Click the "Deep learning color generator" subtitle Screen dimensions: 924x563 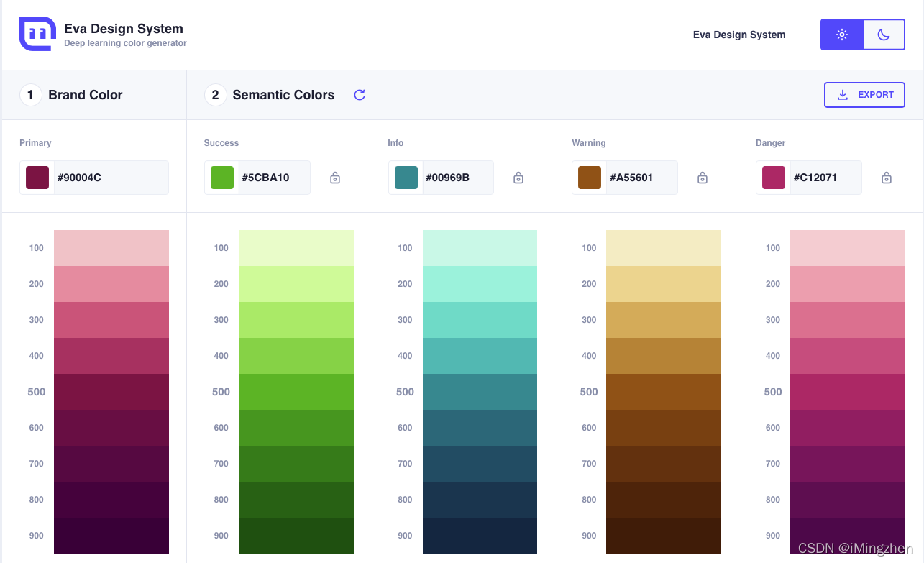click(x=125, y=43)
